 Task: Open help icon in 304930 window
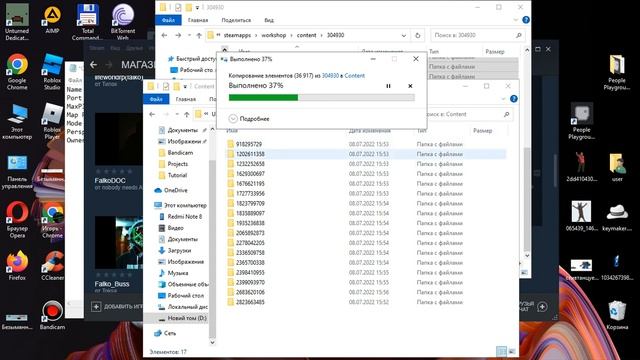(x=526, y=20)
